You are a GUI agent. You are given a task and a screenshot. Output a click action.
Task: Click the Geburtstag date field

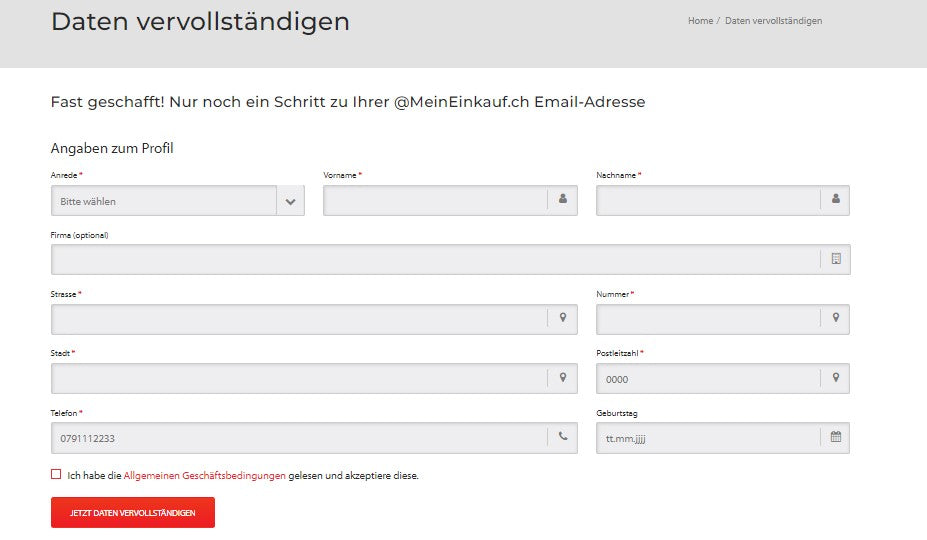point(708,438)
